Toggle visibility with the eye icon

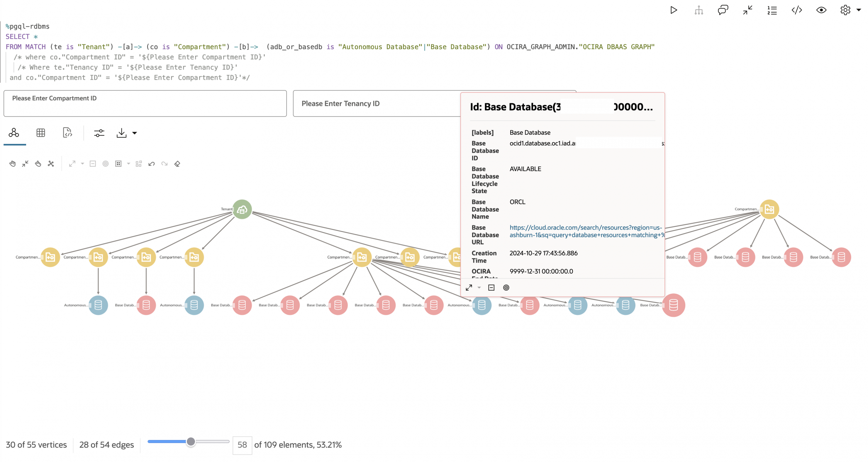[822, 10]
